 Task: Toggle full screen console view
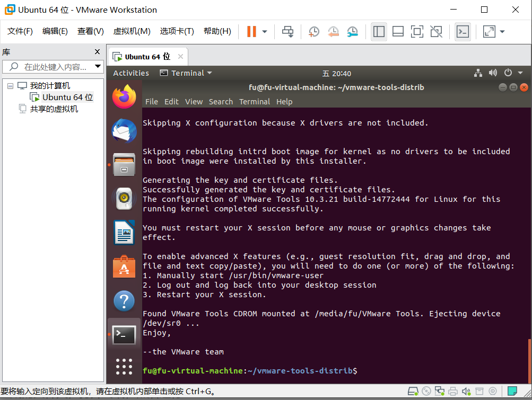(x=417, y=31)
